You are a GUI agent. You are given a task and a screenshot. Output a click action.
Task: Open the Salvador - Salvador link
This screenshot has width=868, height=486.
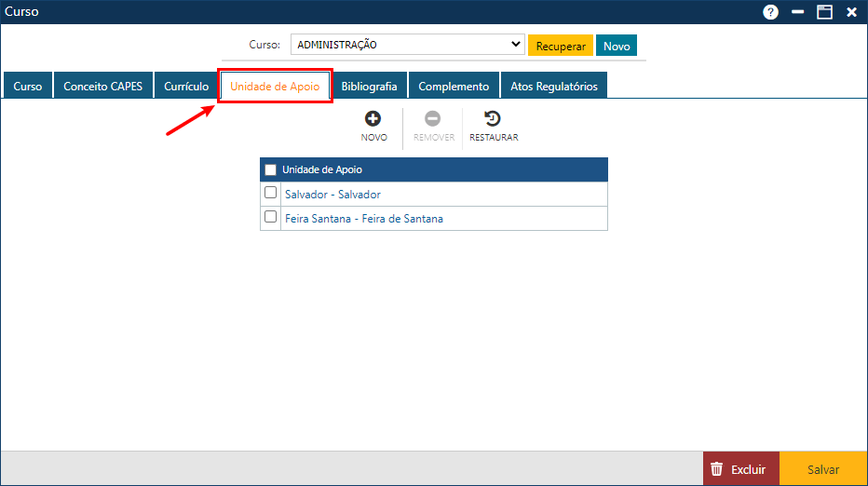click(x=332, y=195)
